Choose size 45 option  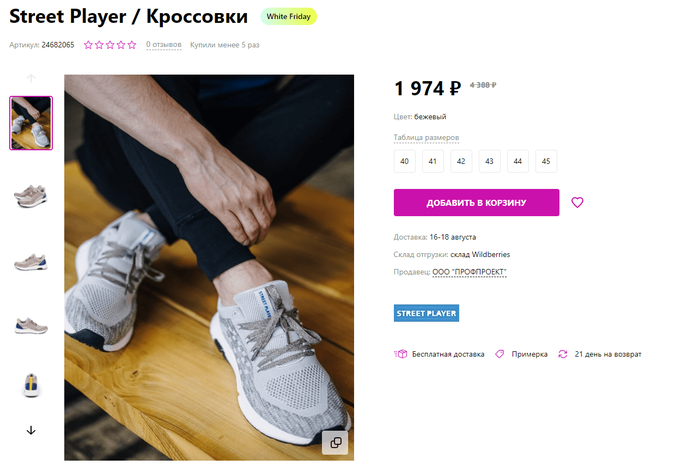click(545, 161)
